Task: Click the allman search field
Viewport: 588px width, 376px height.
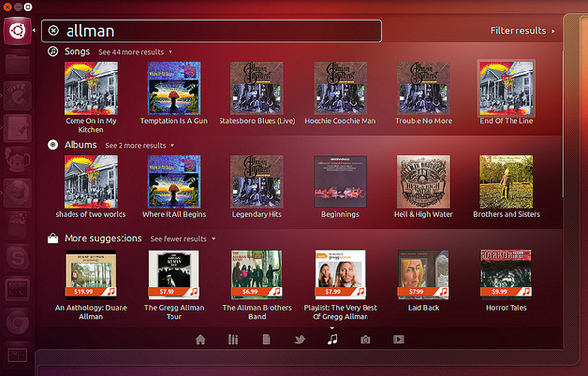Action: pyautogui.click(x=212, y=30)
